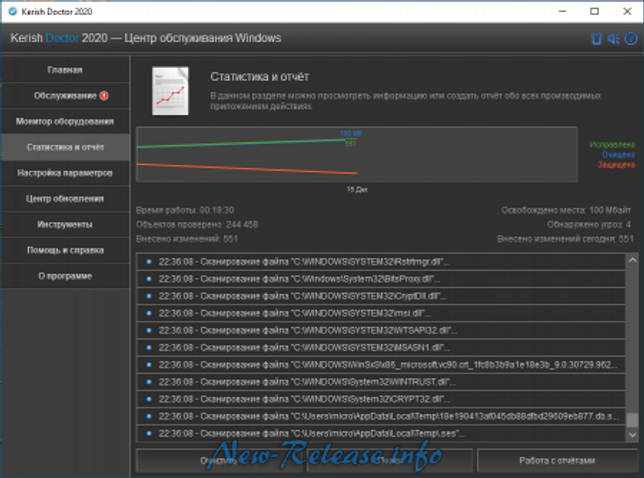Click the bullet icon of the WINTRUST.dll log entry
Screen dimensions: 644x478
point(149,382)
